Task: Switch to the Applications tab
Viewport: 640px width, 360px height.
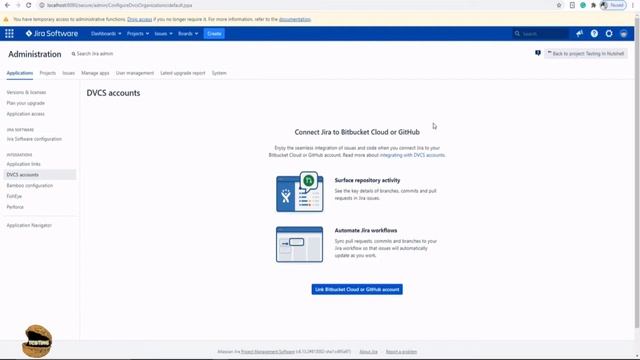Action: pos(20,73)
